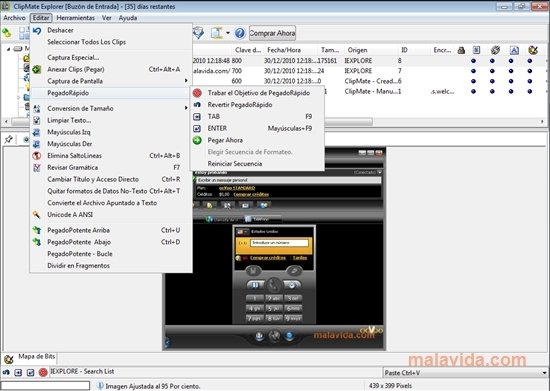Sort by the Origen column header

point(357,50)
